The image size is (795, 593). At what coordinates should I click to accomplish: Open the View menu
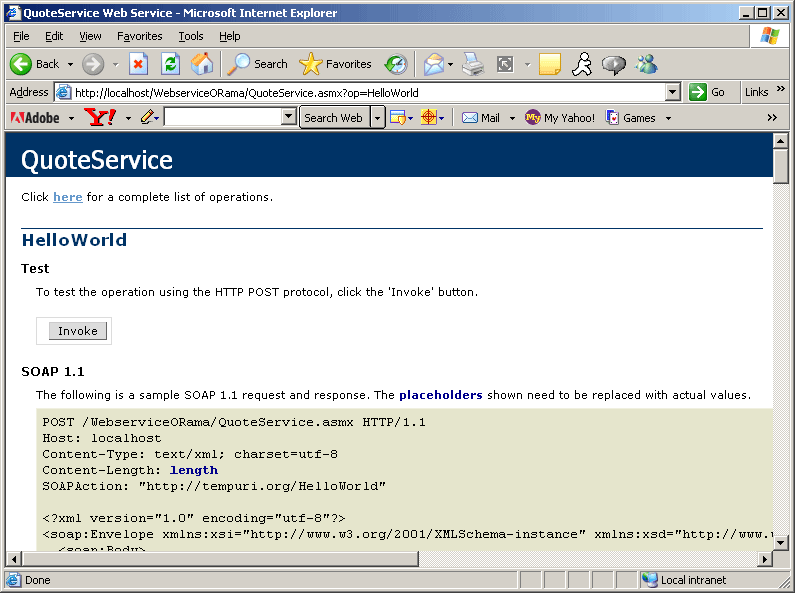click(90, 36)
